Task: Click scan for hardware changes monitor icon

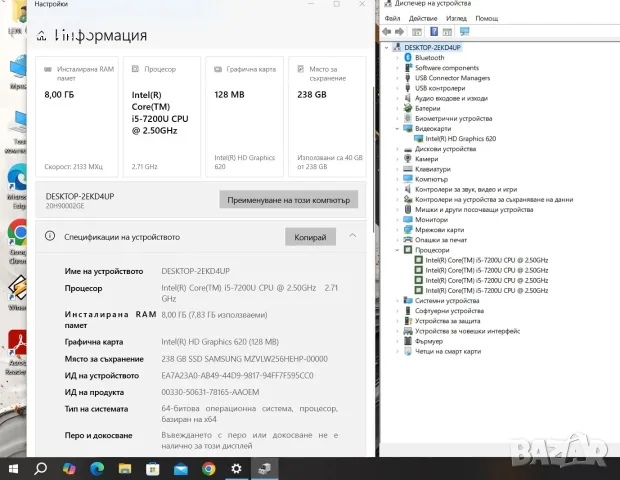Action: 465,32
